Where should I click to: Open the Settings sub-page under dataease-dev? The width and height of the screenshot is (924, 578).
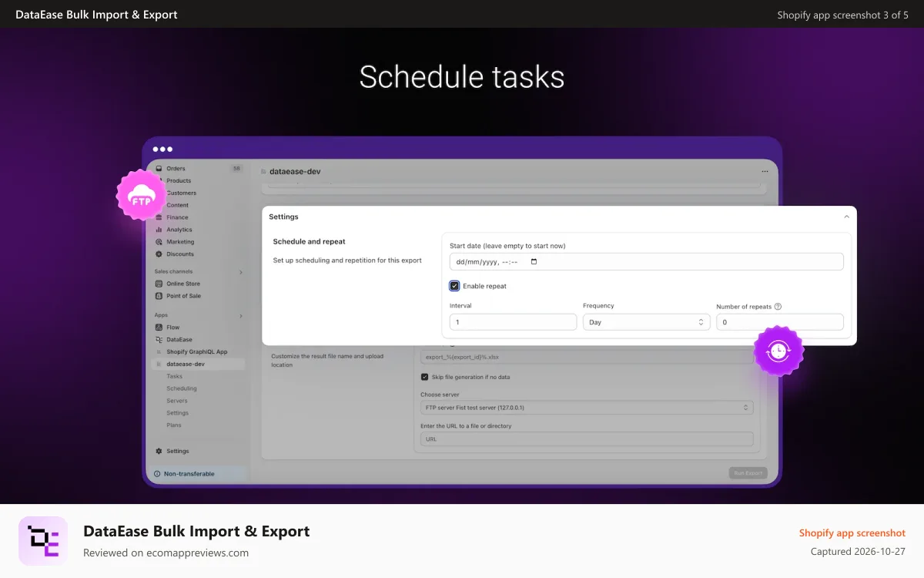[x=177, y=413]
